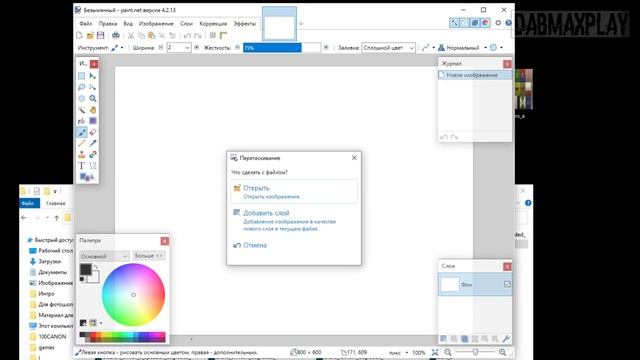Click the Жесткость hardness slider field
This screenshot has width=640, height=360.
[282, 48]
